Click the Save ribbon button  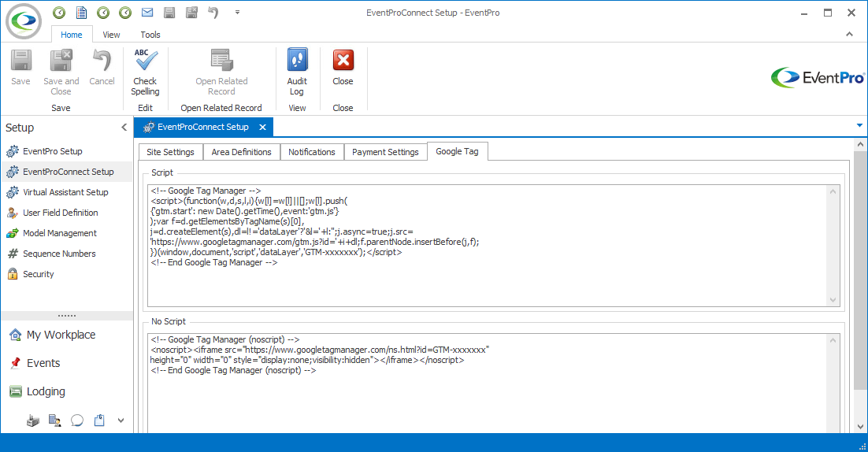pos(21,68)
